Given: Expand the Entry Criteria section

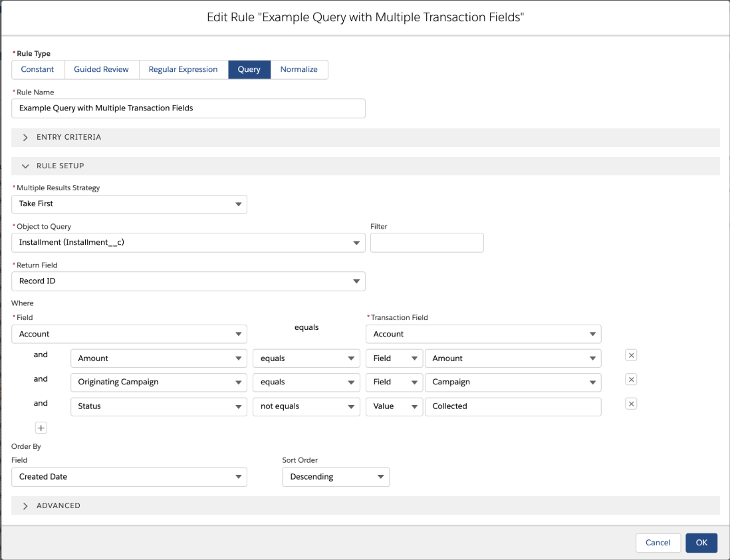Looking at the screenshot, I should pos(25,137).
